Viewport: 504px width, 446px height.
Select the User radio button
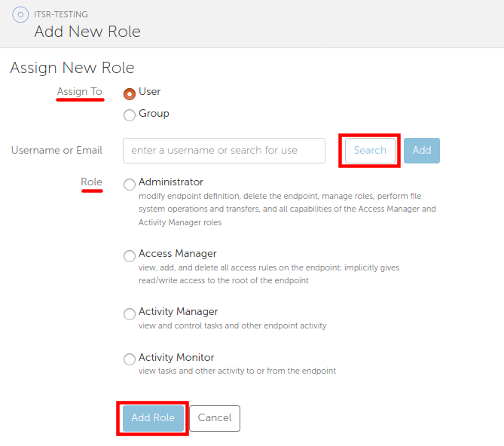[130, 94]
